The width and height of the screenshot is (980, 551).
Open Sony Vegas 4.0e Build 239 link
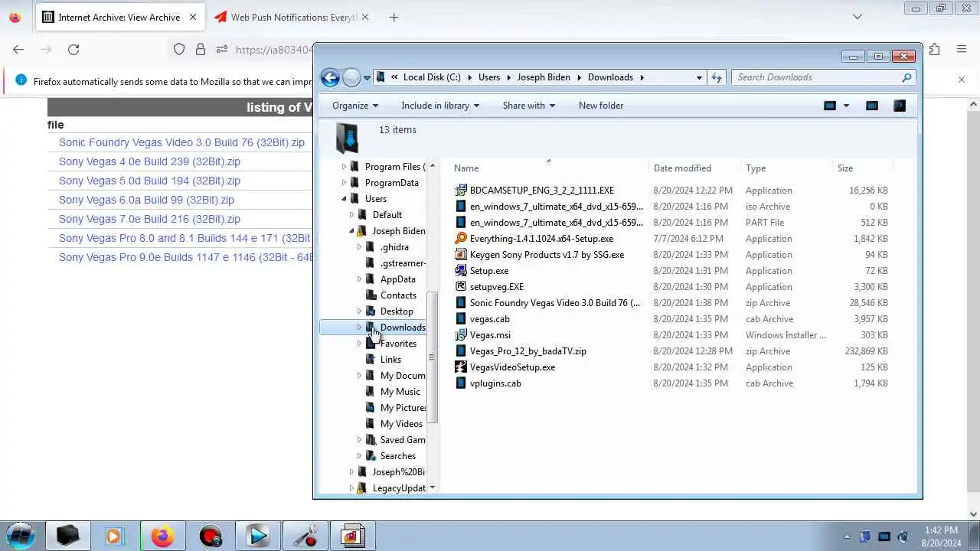click(149, 161)
